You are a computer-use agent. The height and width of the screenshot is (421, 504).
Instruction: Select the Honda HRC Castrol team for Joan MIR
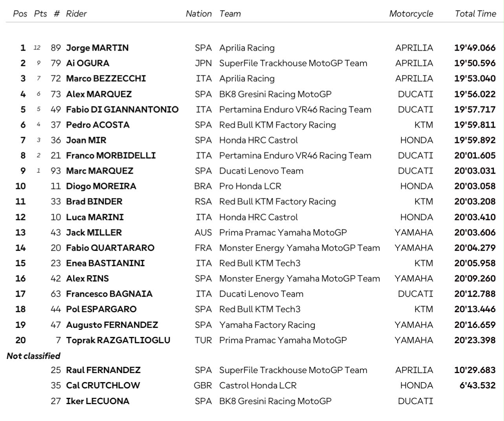[x=258, y=140]
